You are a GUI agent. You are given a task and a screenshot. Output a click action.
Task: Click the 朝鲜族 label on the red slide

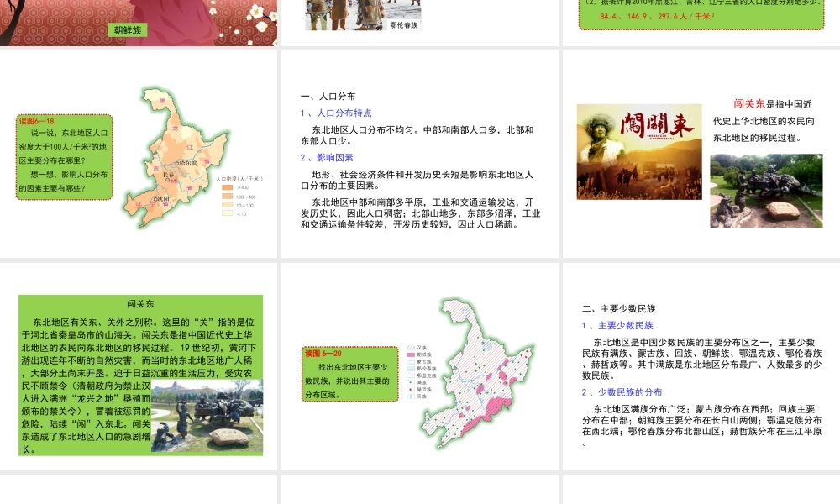click(x=128, y=30)
